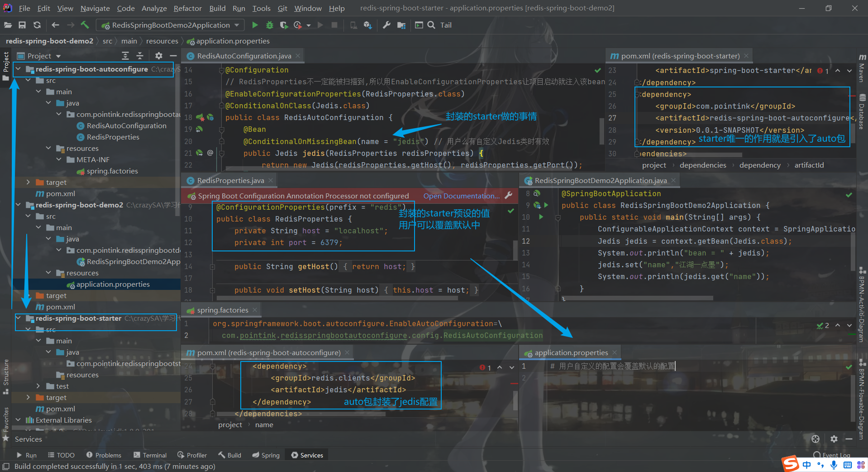The image size is (868, 472).
Task: Open the Terminal tool window
Action: [x=150, y=455]
